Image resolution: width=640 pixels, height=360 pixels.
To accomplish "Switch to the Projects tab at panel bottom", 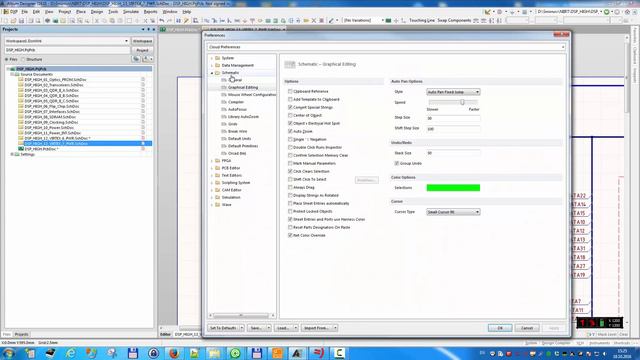I will pos(22,334).
